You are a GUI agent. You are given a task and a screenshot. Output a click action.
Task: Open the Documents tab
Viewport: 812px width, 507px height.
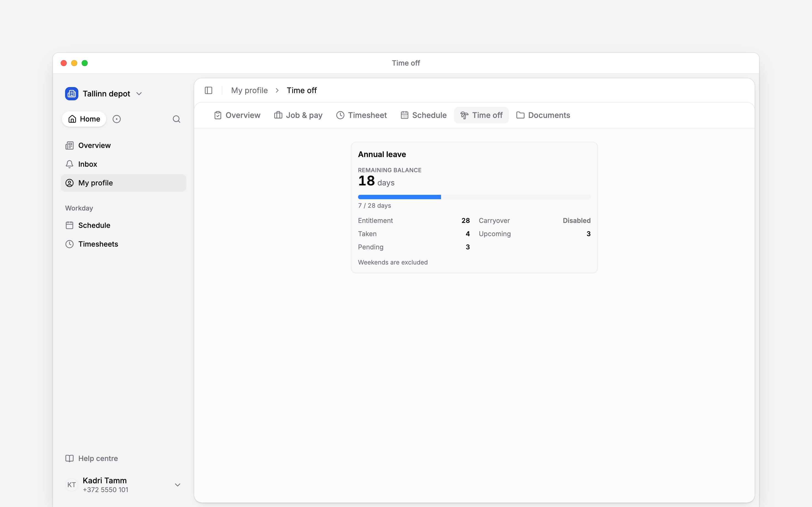(543, 115)
